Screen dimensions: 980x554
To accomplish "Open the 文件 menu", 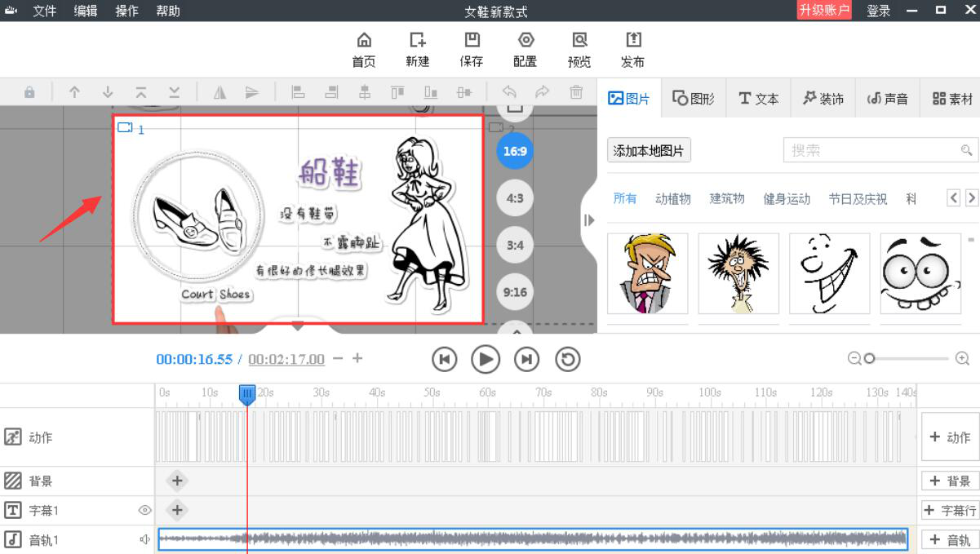I will (44, 11).
